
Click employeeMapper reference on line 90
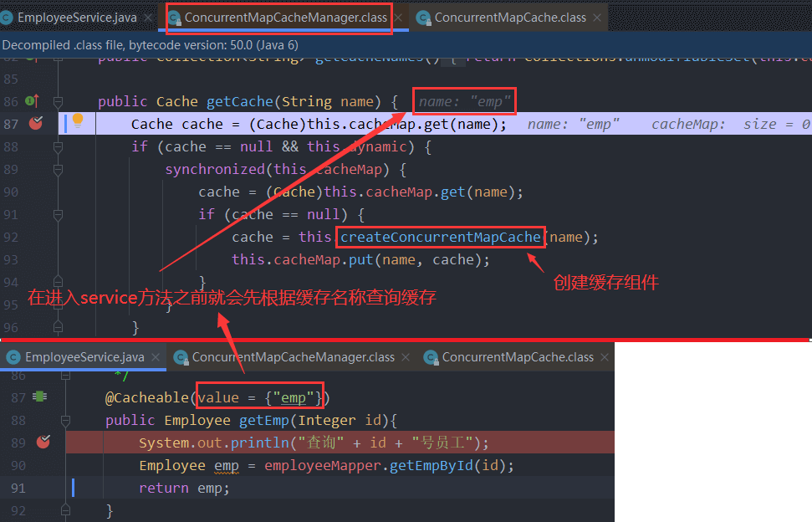tap(323, 466)
